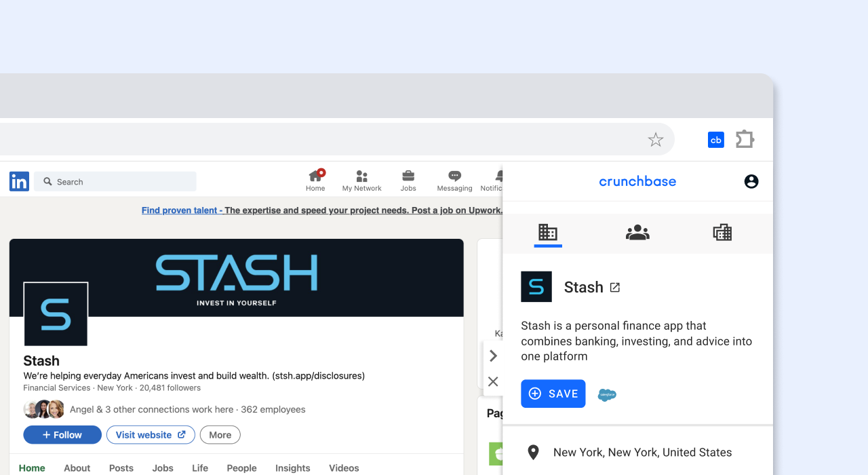Image resolution: width=868 pixels, height=475 pixels.
Task: Open the Insights tab
Action: (x=293, y=468)
